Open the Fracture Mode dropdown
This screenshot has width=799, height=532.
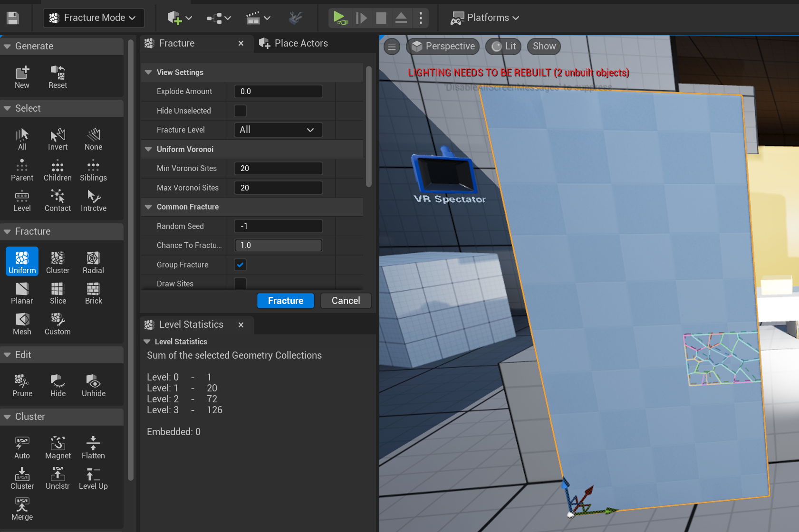click(x=94, y=18)
